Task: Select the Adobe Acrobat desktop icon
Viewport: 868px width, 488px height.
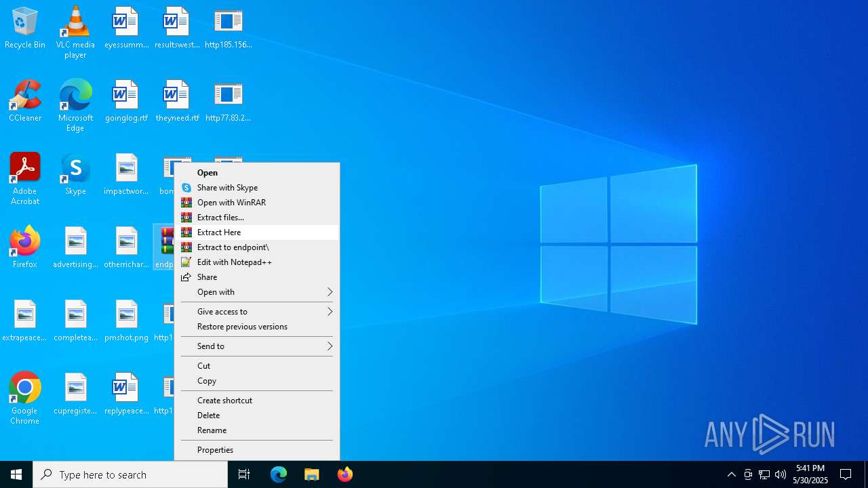Action: [25, 179]
